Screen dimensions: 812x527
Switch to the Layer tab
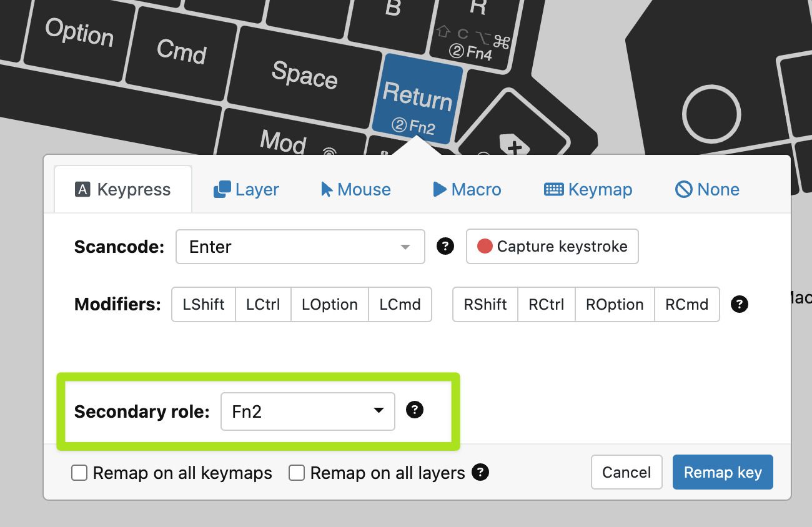tap(246, 189)
